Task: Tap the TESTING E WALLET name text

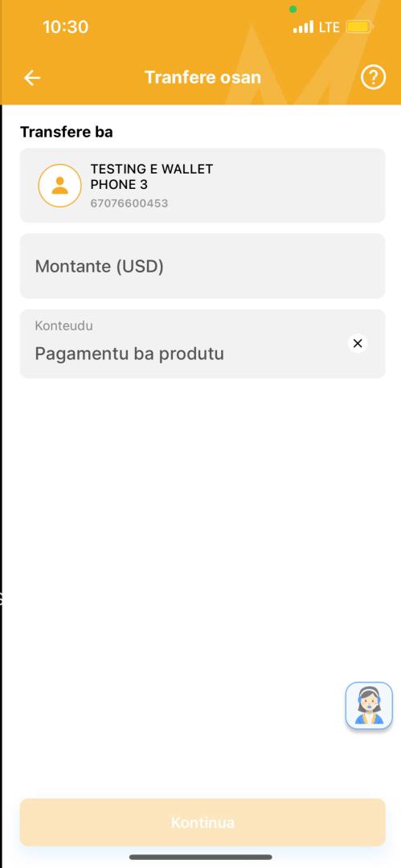Action: click(152, 169)
